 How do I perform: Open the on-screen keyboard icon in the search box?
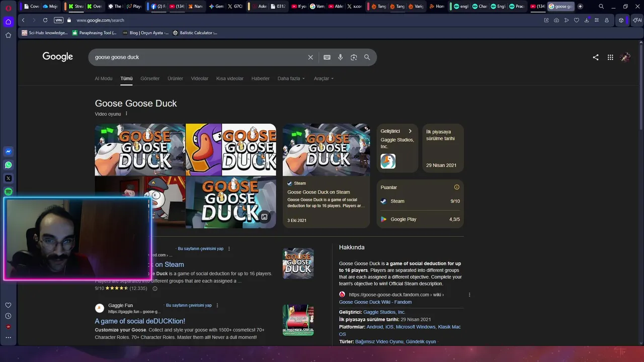[x=327, y=57]
